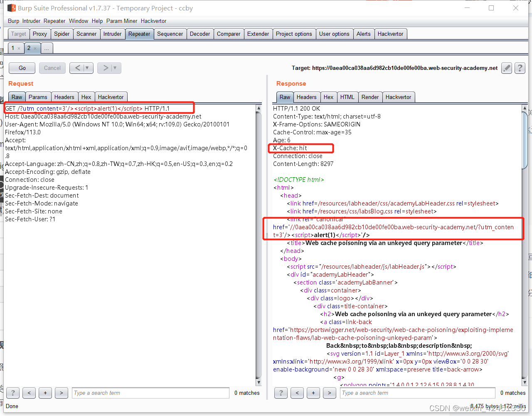Switch to the Target tool tab
Viewport: 532px width, 416px height.
(x=19, y=34)
